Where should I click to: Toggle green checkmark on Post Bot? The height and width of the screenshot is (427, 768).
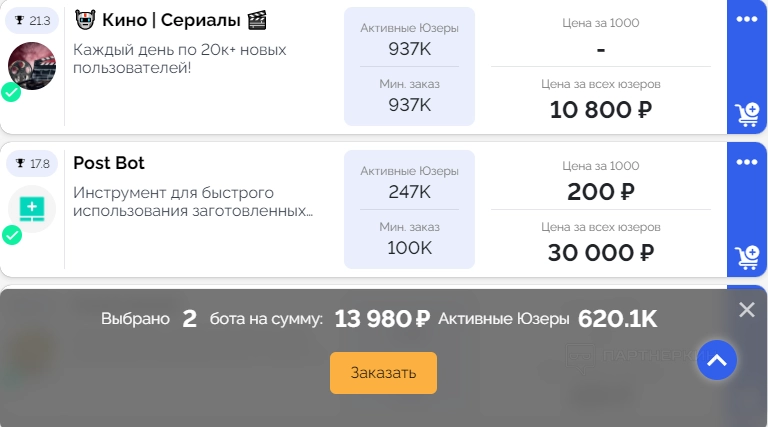click(12, 235)
